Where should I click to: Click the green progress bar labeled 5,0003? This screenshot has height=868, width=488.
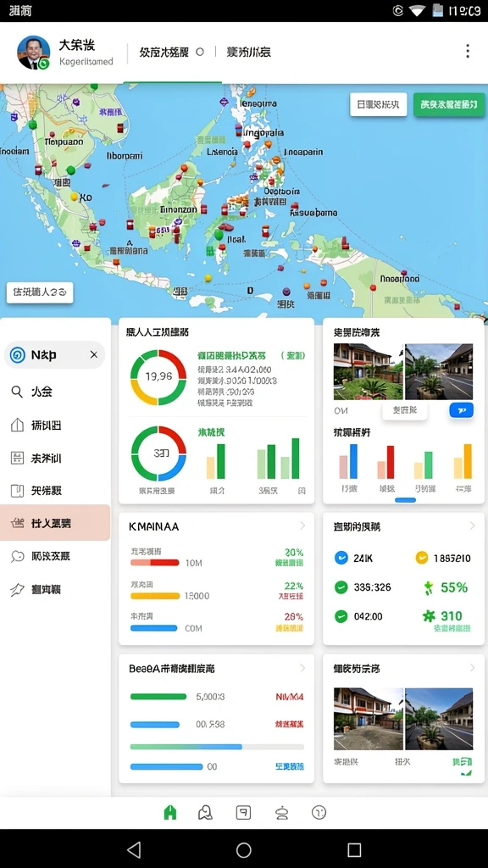click(158, 697)
